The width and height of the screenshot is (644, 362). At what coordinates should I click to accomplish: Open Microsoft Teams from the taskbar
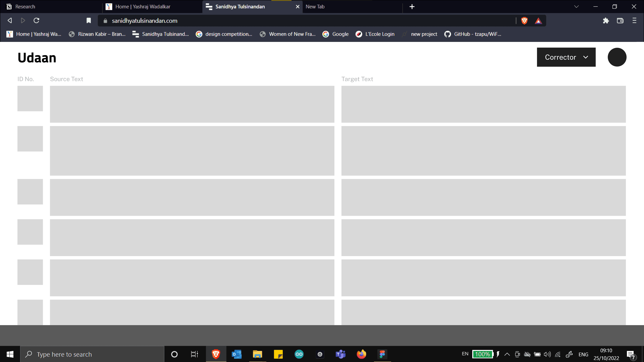coord(340,354)
